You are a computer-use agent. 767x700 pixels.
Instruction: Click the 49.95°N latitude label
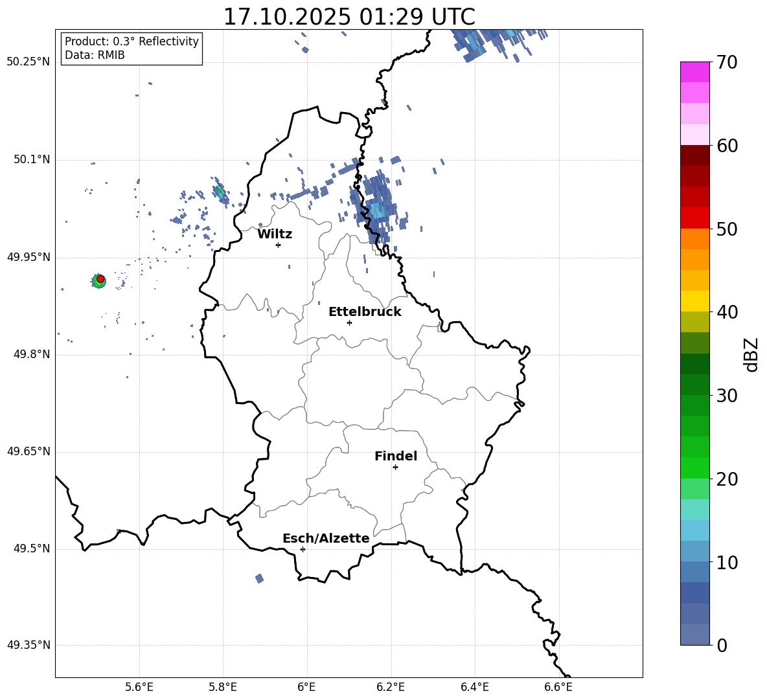(x=29, y=257)
